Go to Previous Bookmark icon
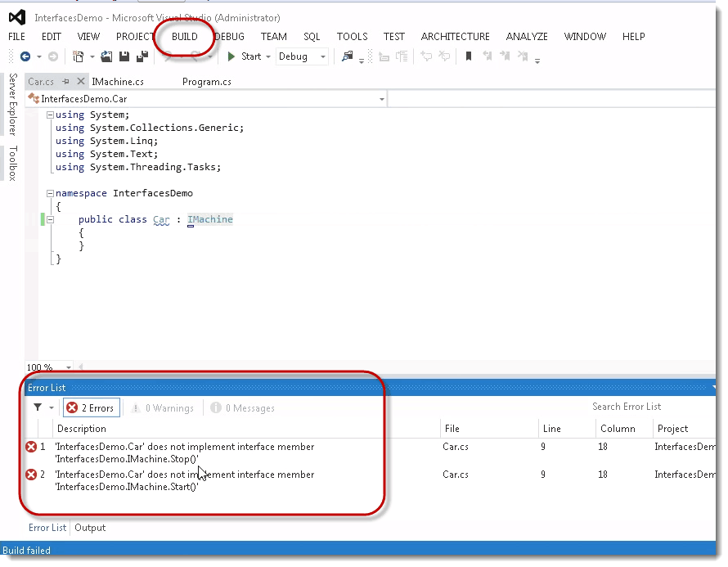The image size is (728, 567). point(487,56)
